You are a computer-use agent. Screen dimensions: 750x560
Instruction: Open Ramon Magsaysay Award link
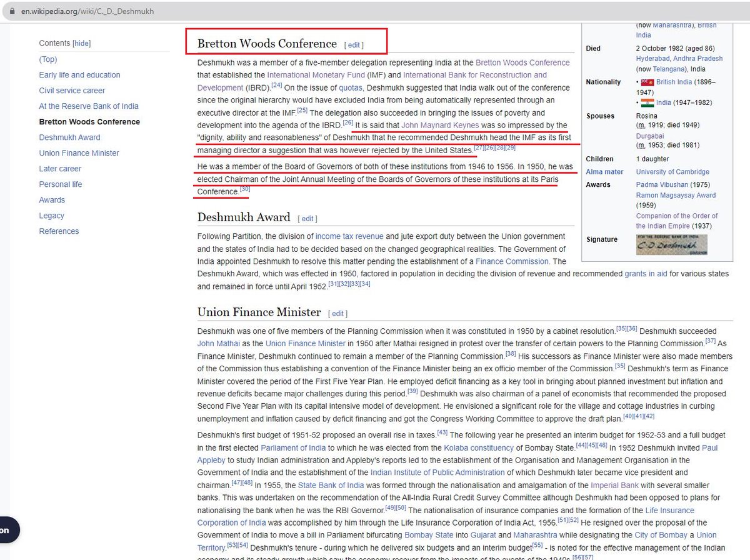point(676,195)
